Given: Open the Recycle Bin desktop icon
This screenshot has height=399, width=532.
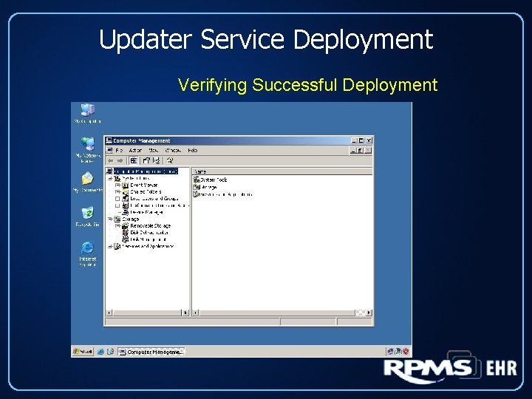Looking at the screenshot, I should point(87,216).
